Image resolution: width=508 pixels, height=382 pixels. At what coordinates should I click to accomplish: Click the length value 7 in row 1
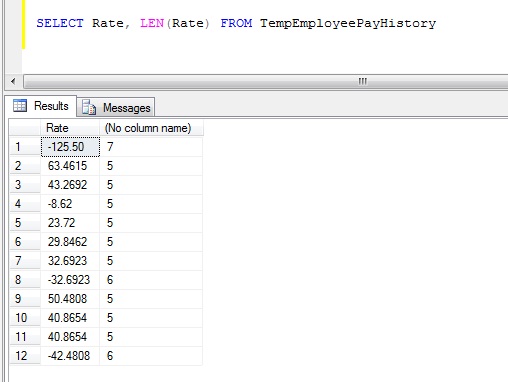tap(151, 147)
